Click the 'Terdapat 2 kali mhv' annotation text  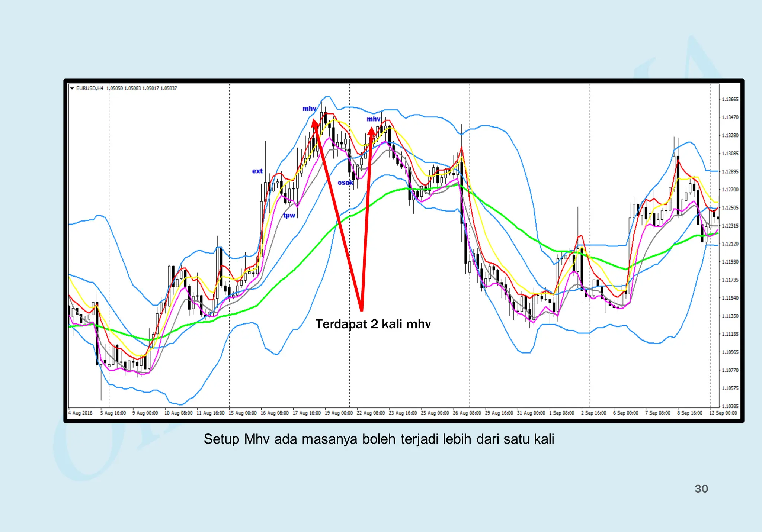(373, 324)
